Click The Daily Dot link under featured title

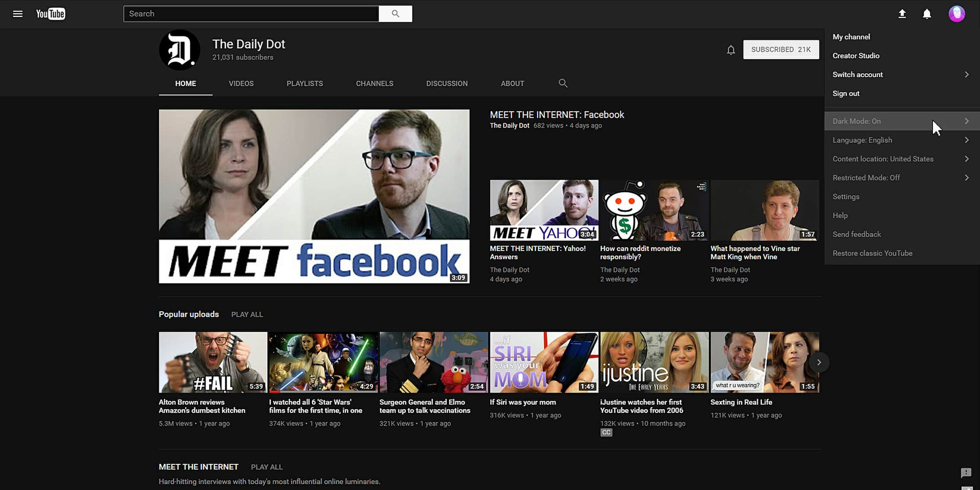click(x=509, y=126)
